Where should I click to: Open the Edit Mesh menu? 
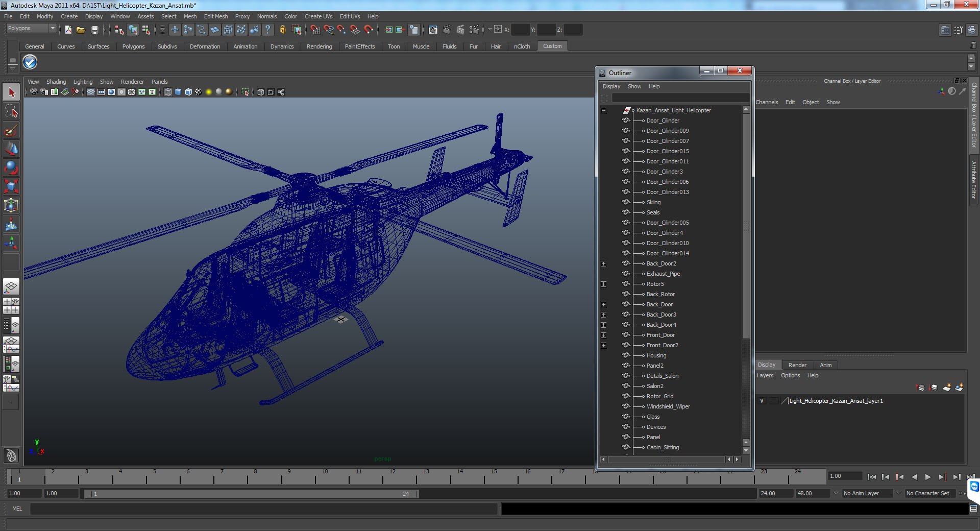(216, 16)
